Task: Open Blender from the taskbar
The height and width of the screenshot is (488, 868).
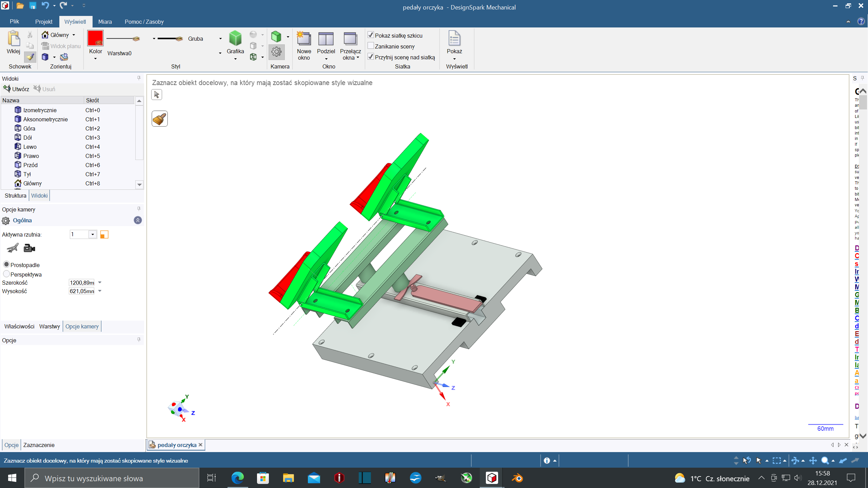Action: (517, 478)
